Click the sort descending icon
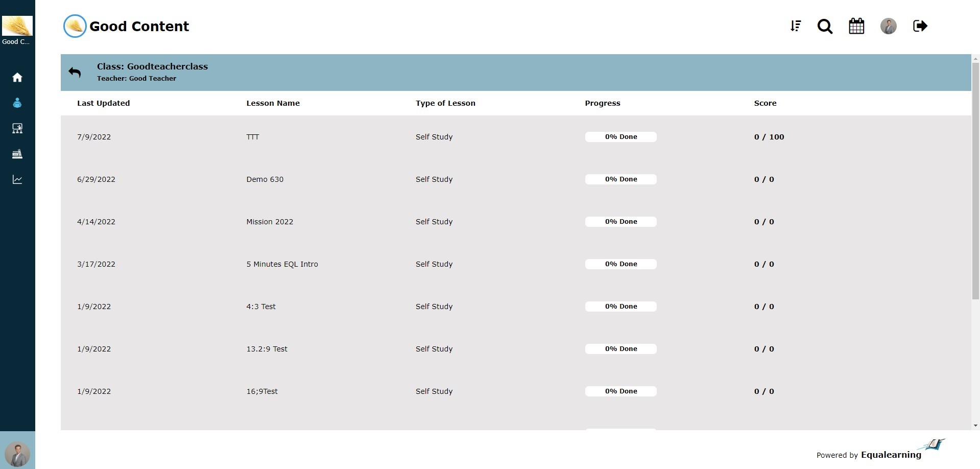980x469 pixels. pyautogui.click(x=796, y=26)
